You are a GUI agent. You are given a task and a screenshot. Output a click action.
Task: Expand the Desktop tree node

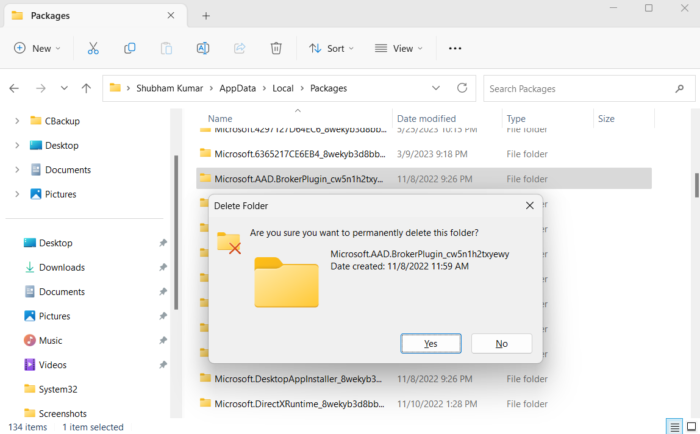click(x=17, y=146)
